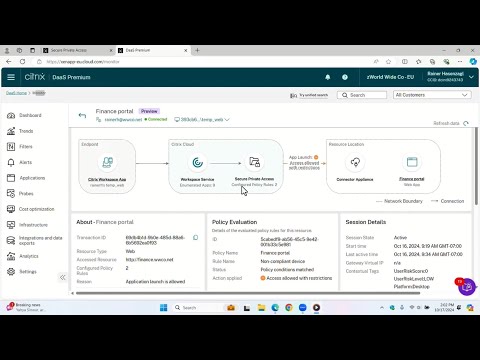The image size is (480, 360).
Task: Switch to Secure Private Access browser tab
Action: 78,50
